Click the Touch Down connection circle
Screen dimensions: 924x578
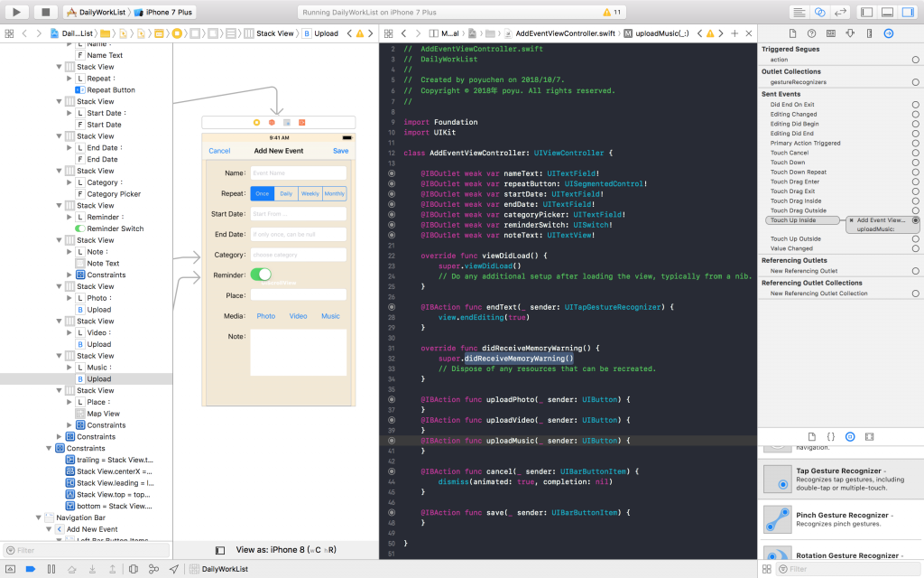[x=915, y=163]
